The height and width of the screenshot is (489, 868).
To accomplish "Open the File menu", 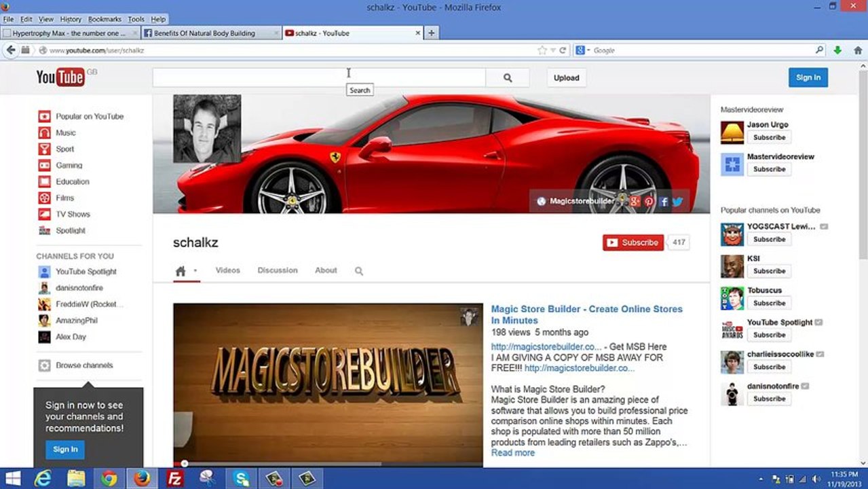I will point(8,20).
